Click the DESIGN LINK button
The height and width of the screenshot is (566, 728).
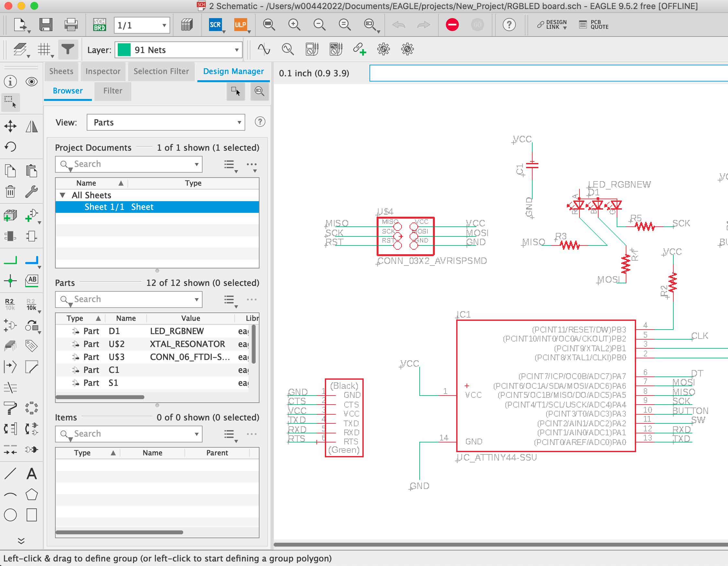click(x=552, y=25)
